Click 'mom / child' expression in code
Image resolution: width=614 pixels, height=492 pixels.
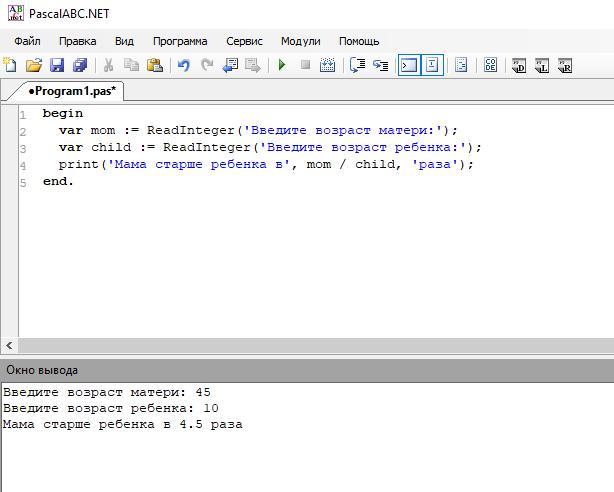(x=350, y=165)
